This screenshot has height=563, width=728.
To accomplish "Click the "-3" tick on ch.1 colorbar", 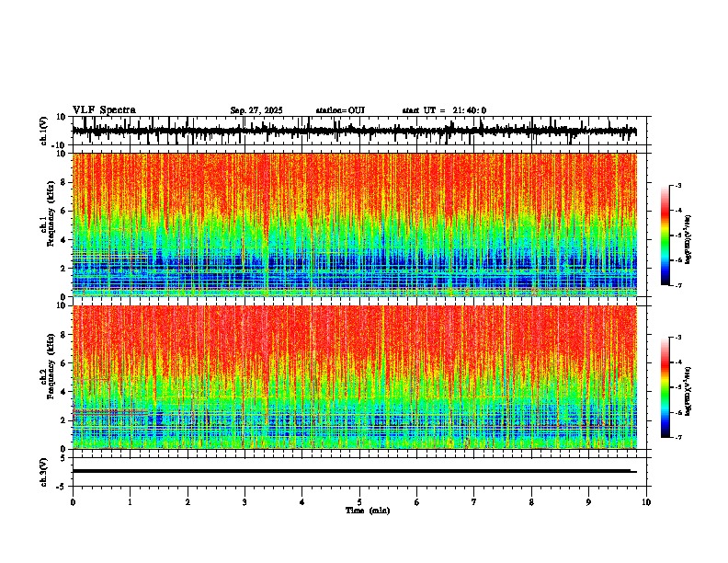I will tap(677, 186).
